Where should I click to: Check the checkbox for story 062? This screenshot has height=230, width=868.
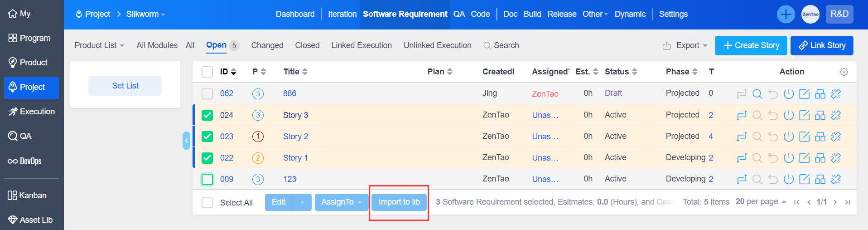(x=207, y=94)
